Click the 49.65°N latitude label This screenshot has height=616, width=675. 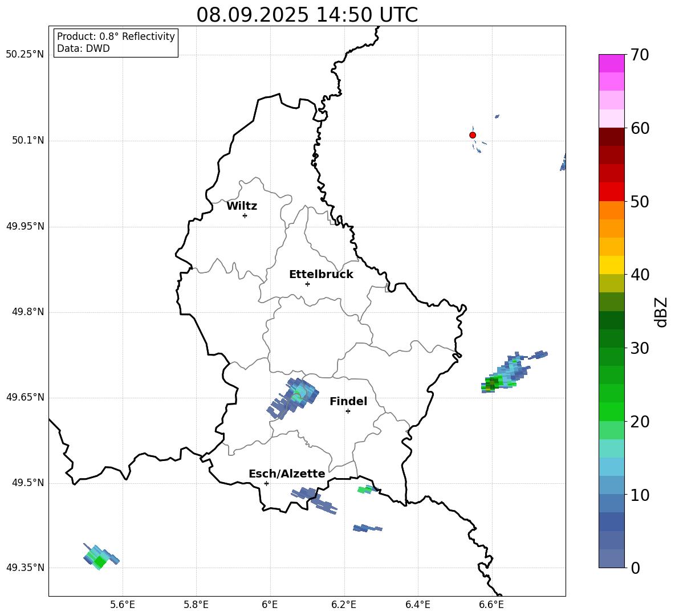coord(25,397)
